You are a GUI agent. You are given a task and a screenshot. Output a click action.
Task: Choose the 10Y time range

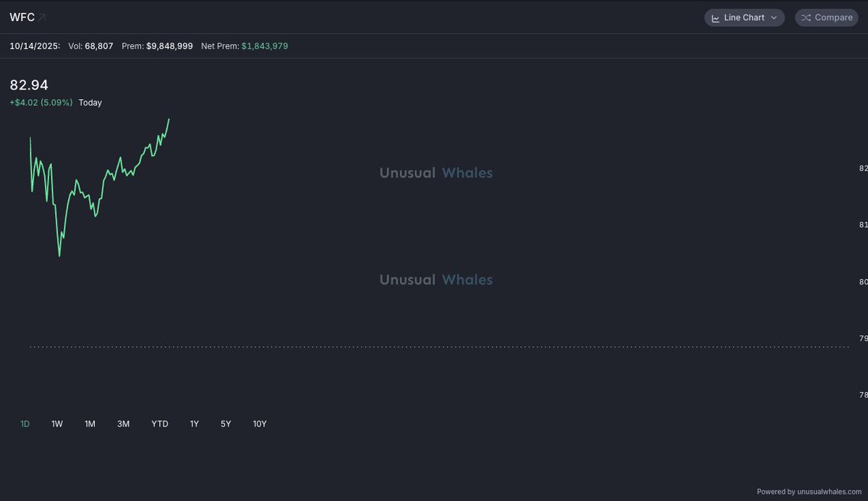click(x=260, y=424)
